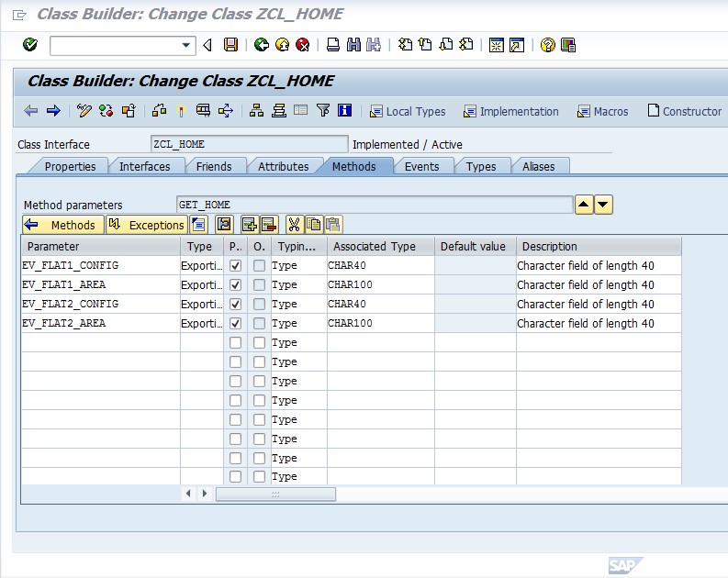Click the Help question mark icon

click(x=548, y=45)
